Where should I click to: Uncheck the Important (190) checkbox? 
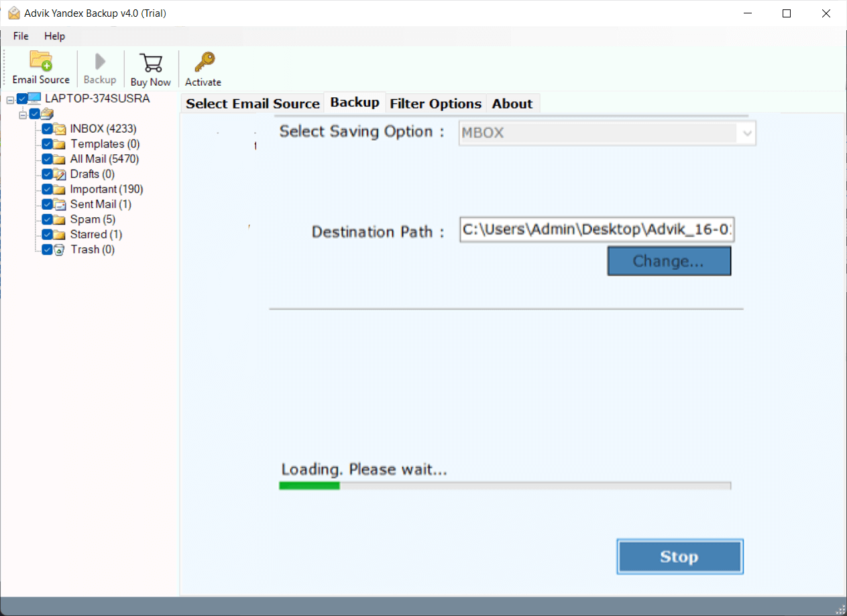click(47, 189)
